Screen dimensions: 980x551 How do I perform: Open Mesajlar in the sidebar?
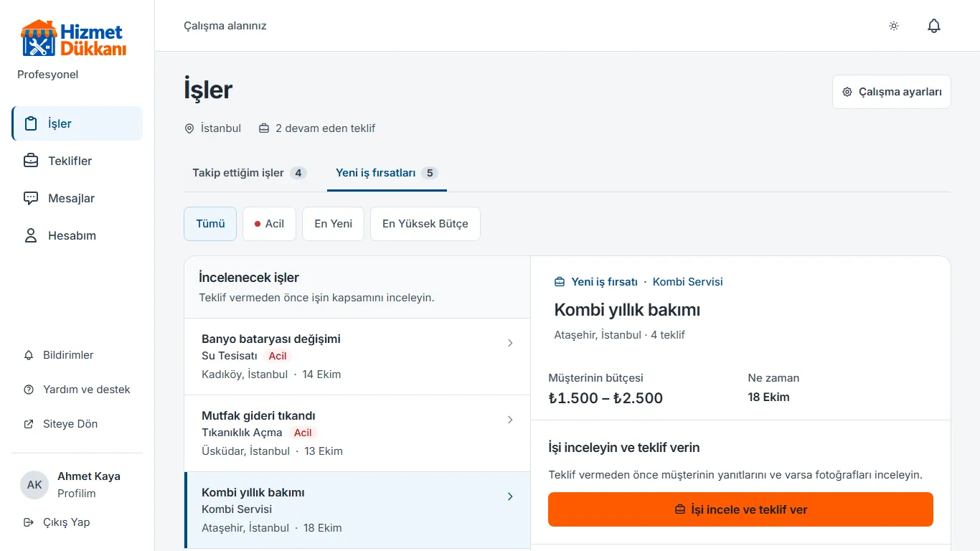click(x=77, y=198)
